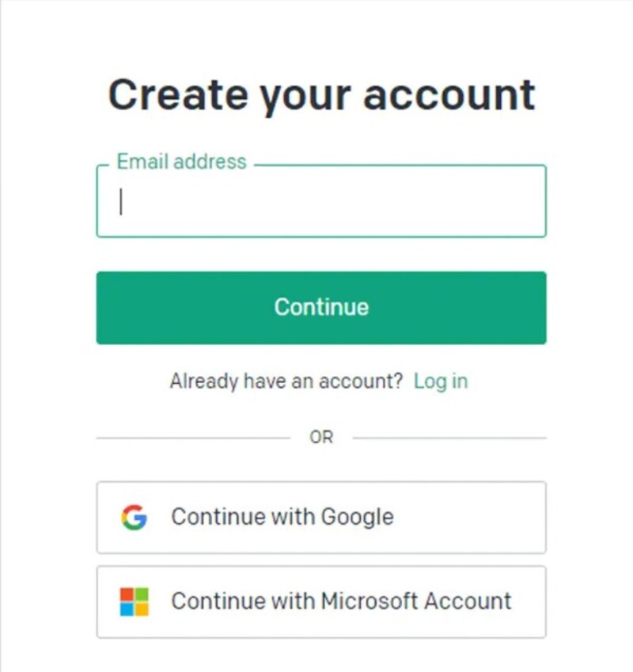633x672 pixels.
Task: Click empty right area of the Google button
Action: pos(469,518)
